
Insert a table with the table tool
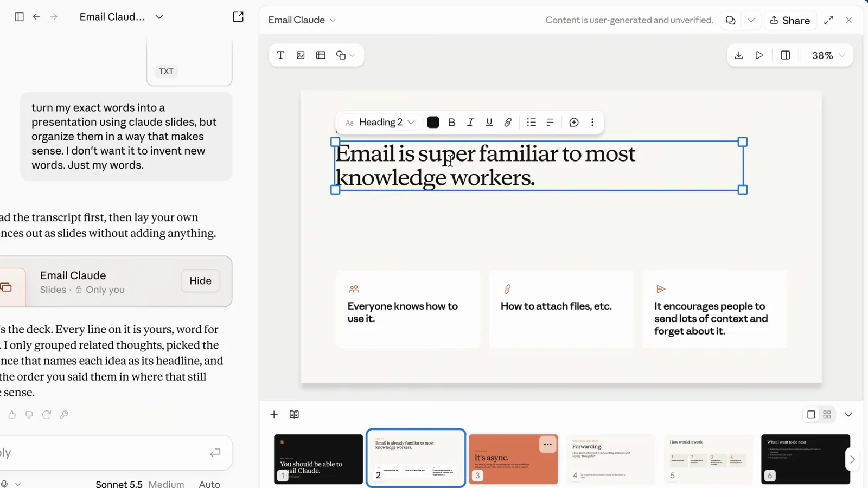tap(321, 55)
